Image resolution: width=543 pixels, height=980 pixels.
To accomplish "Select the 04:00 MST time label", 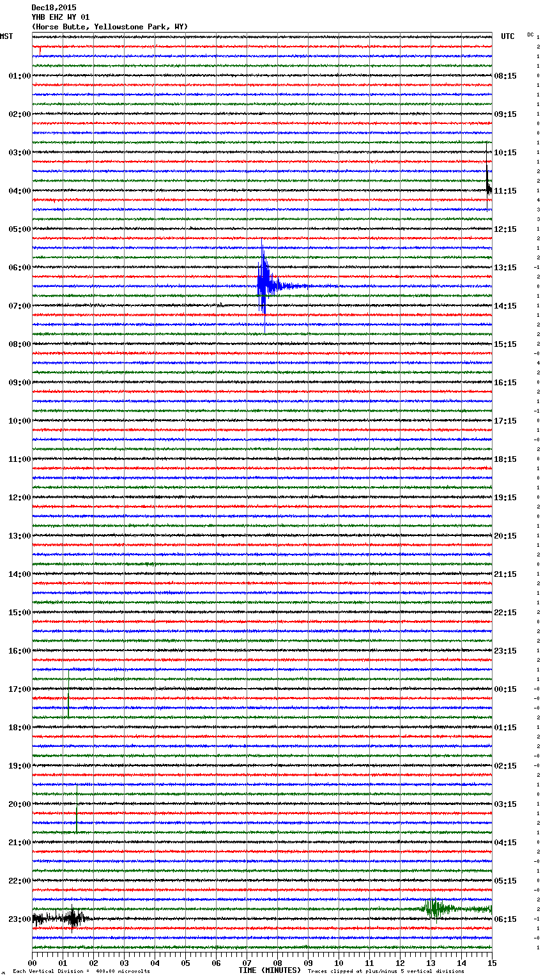I will coord(19,191).
